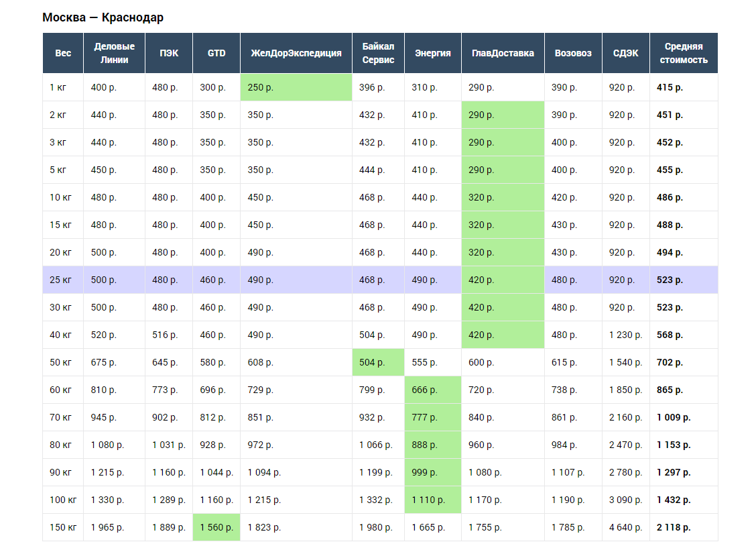Viewport: 756px width, 548px height.
Task: Click the 865 р. average value
Action: pyautogui.click(x=670, y=390)
